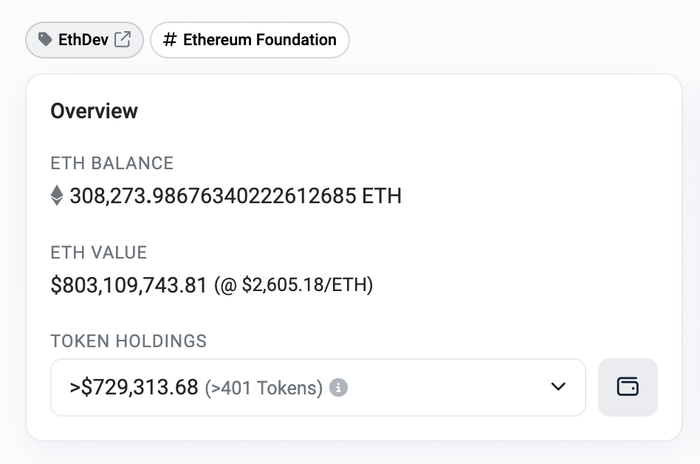Click the tag icon on the EthDev label
This screenshot has height=464, width=700.
click(45, 40)
